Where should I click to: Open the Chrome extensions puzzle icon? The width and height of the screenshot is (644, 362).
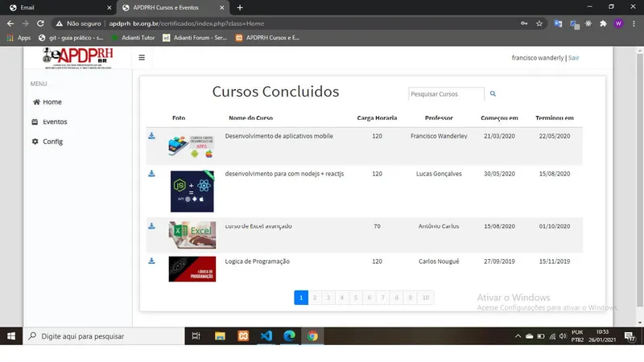tap(603, 23)
